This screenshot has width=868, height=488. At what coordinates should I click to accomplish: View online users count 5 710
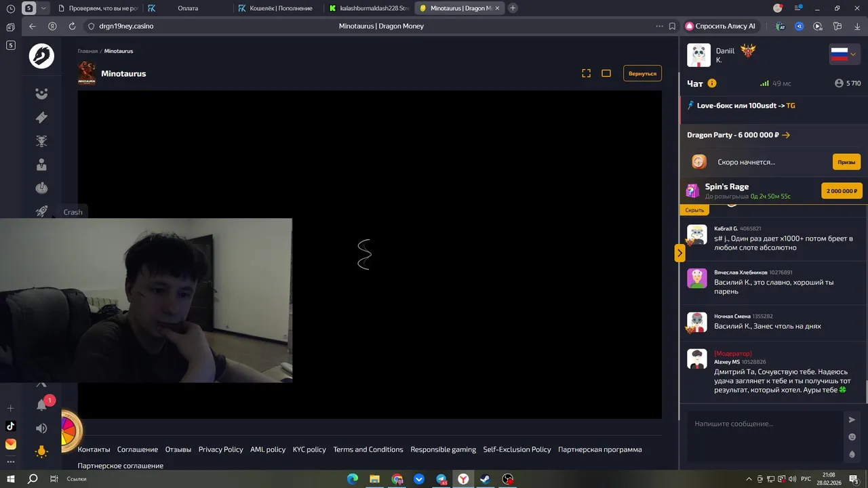click(848, 83)
